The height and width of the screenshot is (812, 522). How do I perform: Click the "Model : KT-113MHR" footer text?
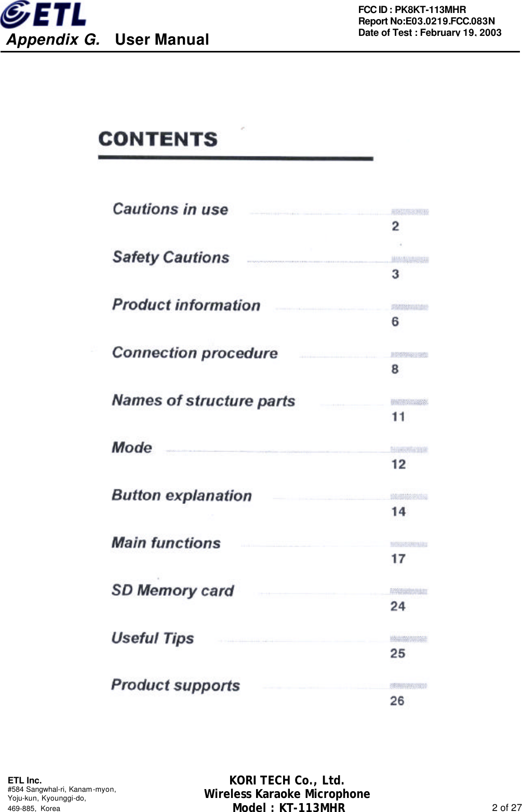click(288, 807)
